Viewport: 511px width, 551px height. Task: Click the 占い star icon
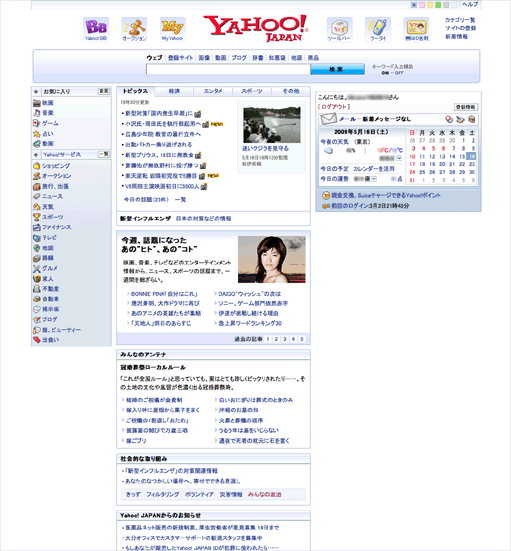pos(37,134)
